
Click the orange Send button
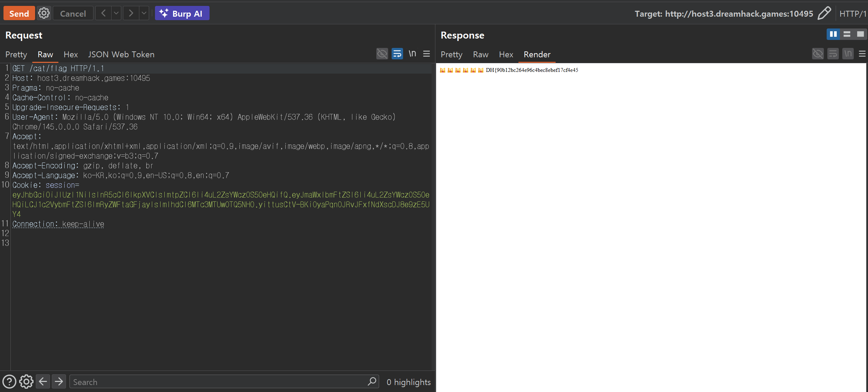click(x=19, y=13)
